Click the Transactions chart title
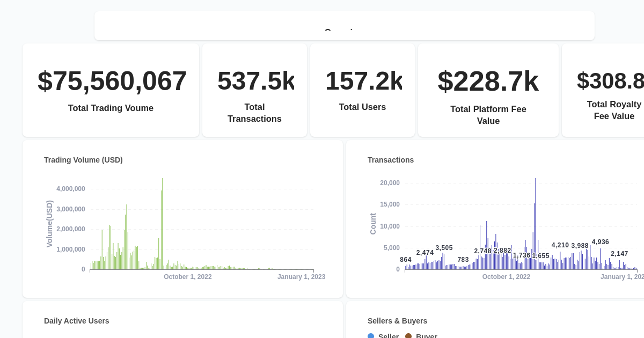 [390, 160]
